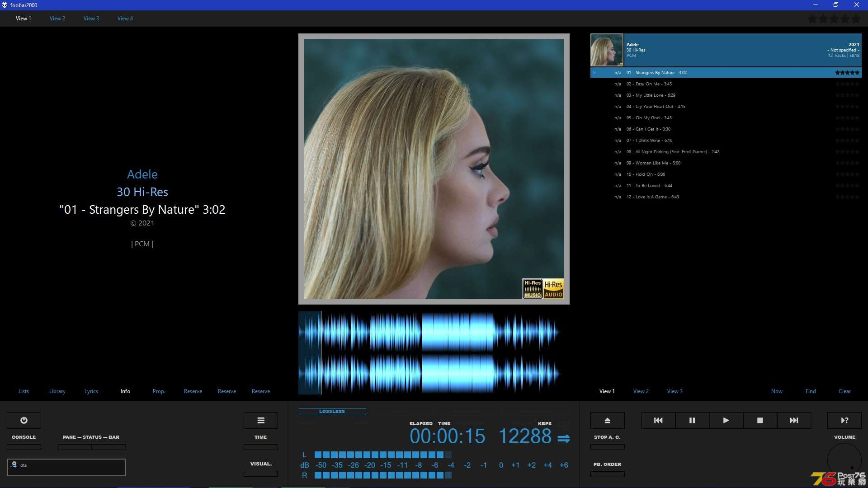868x488 pixels.
Task: Stop playback with the stop button
Action: point(760,420)
